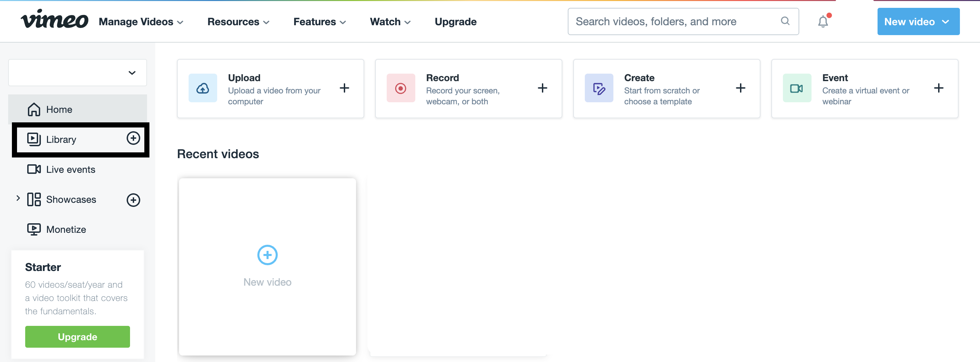This screenshot has height=362, width=980.
Task: Click the green Event camera icon
Action: pyautogui.click(x=797, y=88)
